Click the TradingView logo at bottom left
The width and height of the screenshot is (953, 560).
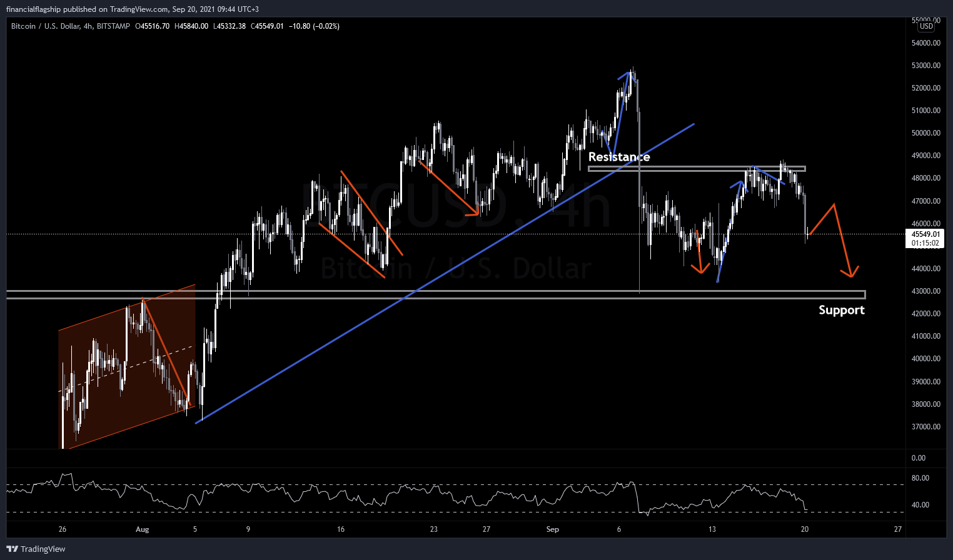(36, 549)
